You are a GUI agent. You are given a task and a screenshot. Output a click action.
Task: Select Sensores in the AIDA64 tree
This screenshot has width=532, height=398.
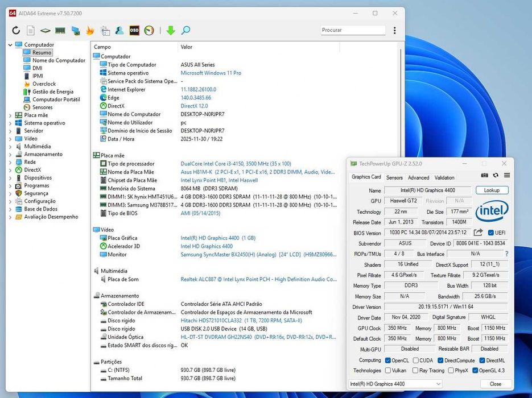(43, 107)
